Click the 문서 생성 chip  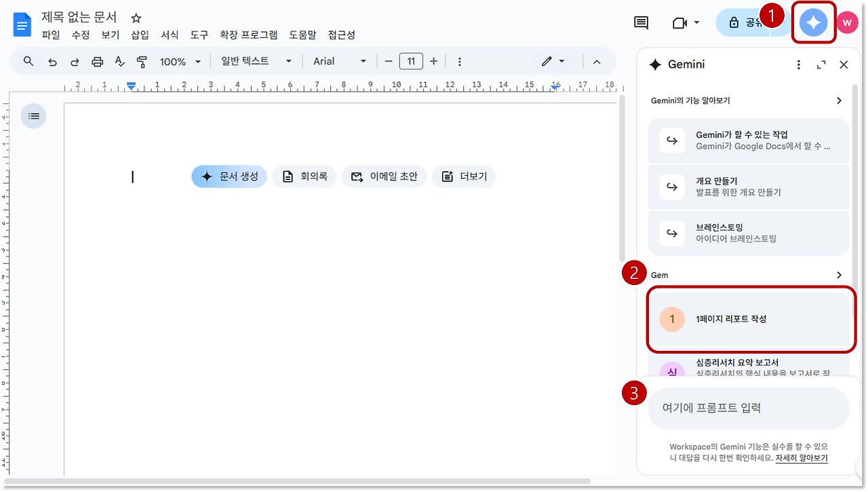pos(229,176)
